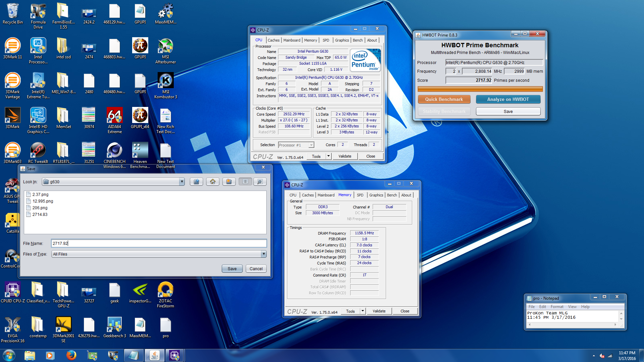This screenshot has width=644, height=362.
Task: Click Save button in HWBOT Prime
Action: tap(508, 111)
